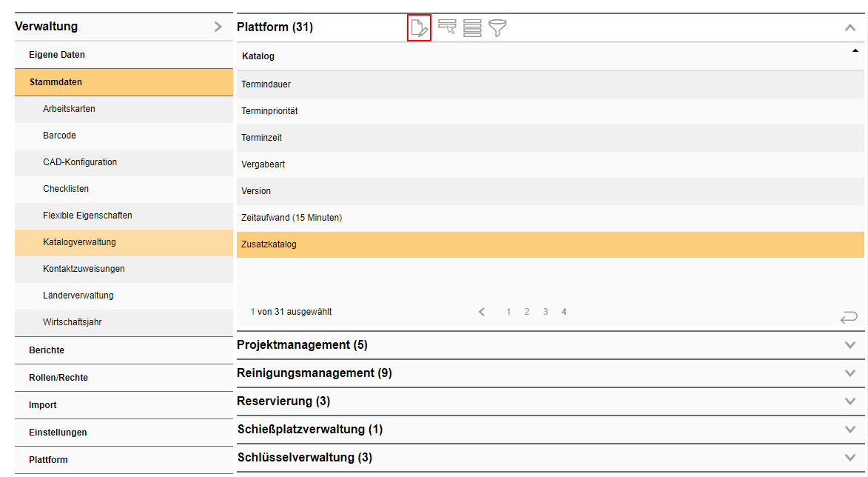
Task: Open Rollen/Rechte menu item
Action: (x=58, y=378)
